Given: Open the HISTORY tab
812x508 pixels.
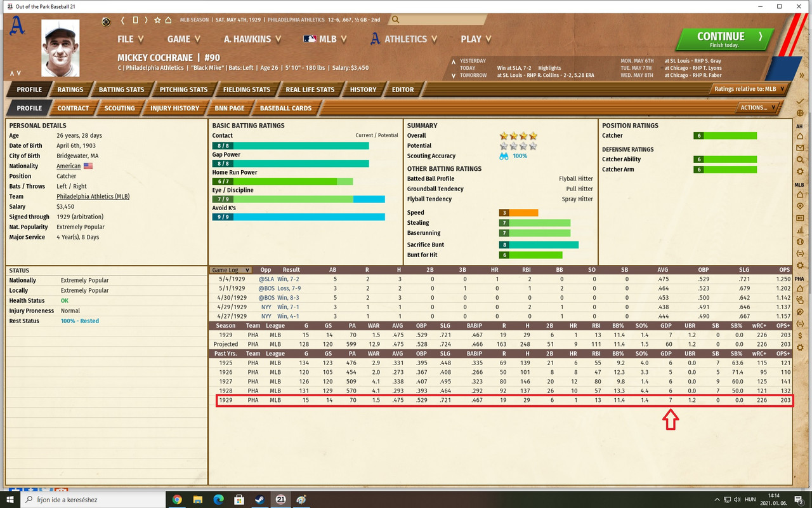Looking at the screenshot, I should pos(363,90).
